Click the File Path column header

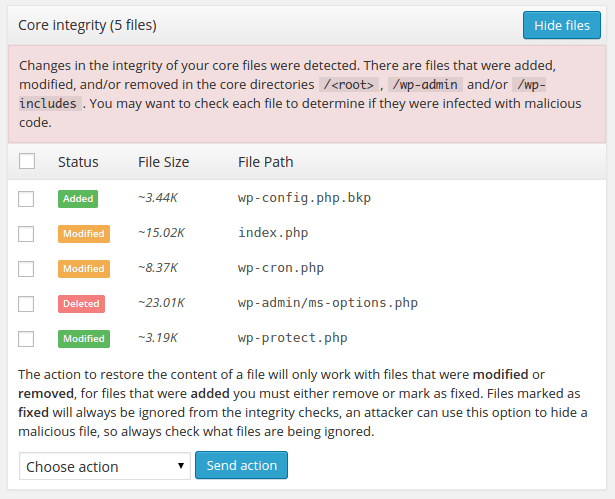pos(266,162)
